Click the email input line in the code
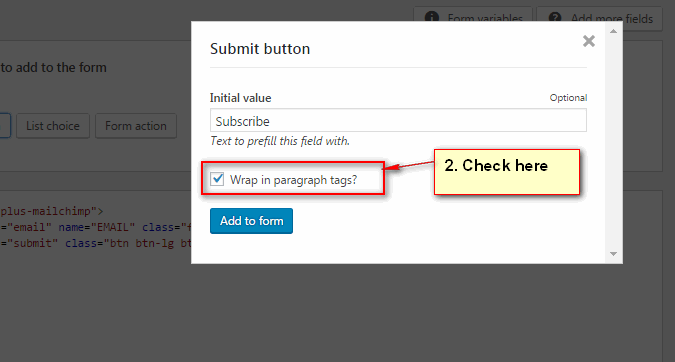This screenshot has width=675, height=362. click(96, 227)
